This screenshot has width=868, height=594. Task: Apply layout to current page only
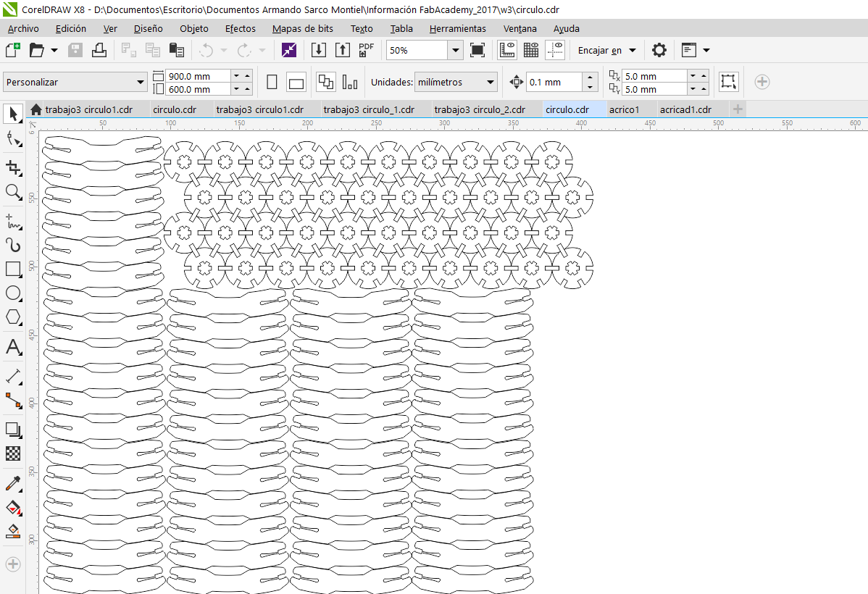click(350, 83)
